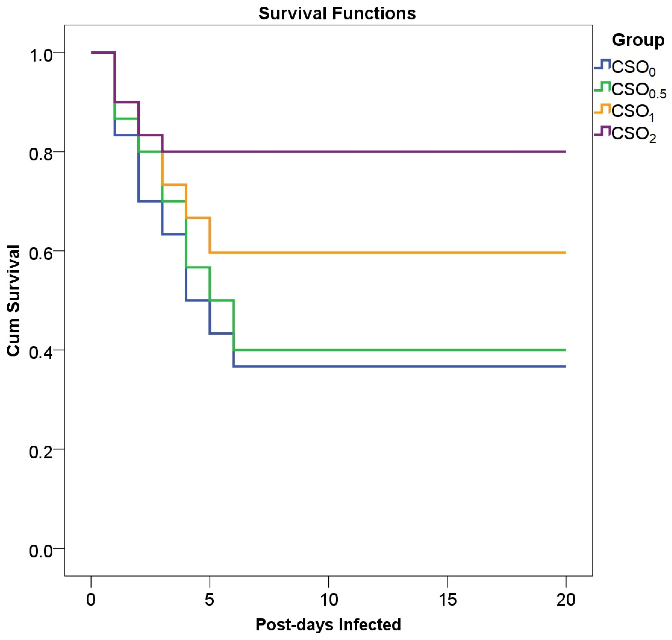Viewport: 672px width, 640px height.
Task: Select the Cum Survival y-axis title
Action: pyautogui.click(x=14, y=301)
